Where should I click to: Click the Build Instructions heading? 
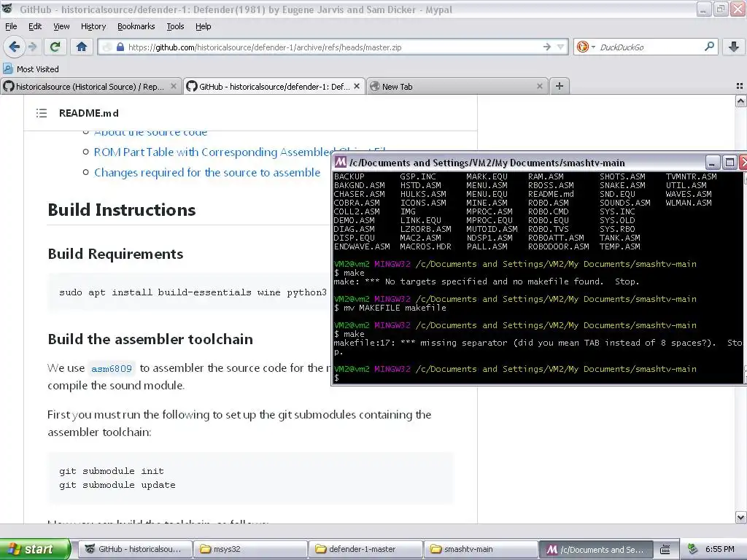pos(122,210)
